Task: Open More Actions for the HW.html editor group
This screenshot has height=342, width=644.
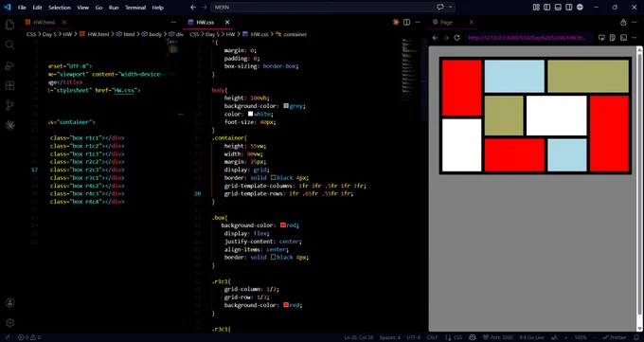Action: (173, 22)
